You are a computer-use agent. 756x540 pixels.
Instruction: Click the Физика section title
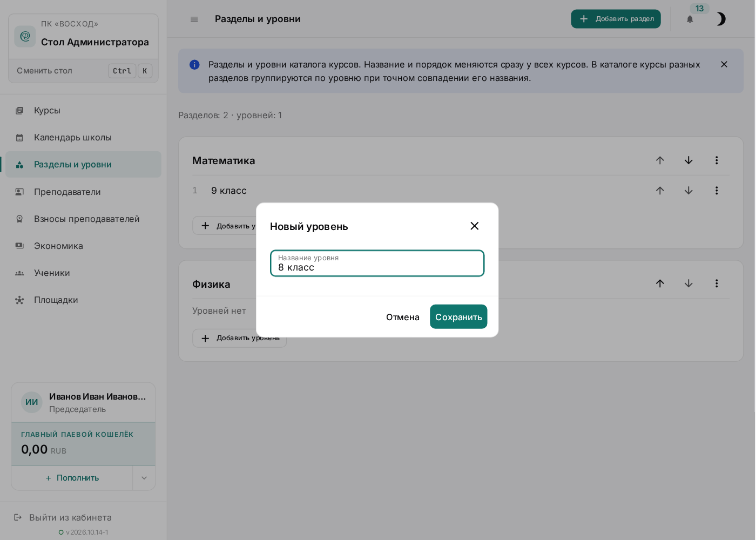click(211, 284)
